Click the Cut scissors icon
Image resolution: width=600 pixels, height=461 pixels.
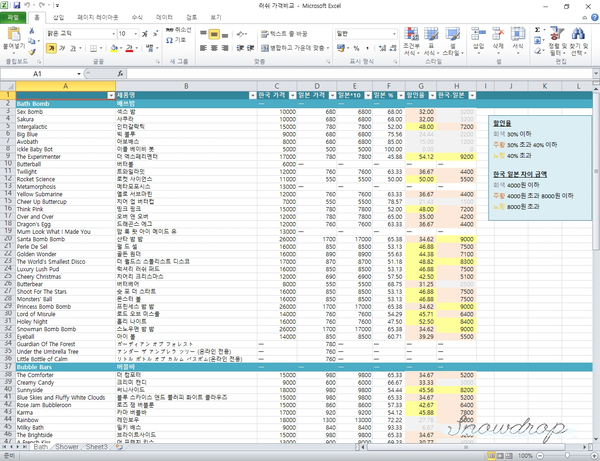[32, 31]
